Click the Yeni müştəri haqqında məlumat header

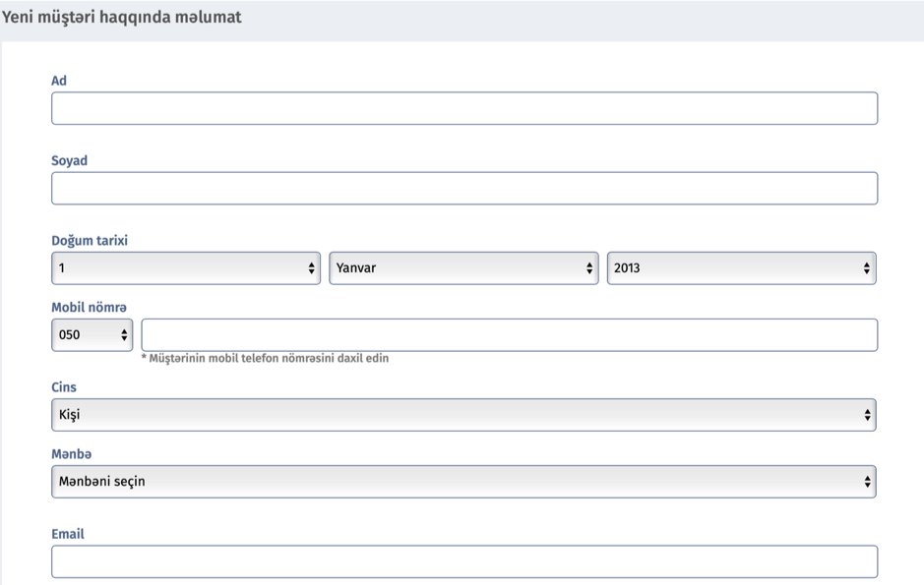[x=121, y=17]
